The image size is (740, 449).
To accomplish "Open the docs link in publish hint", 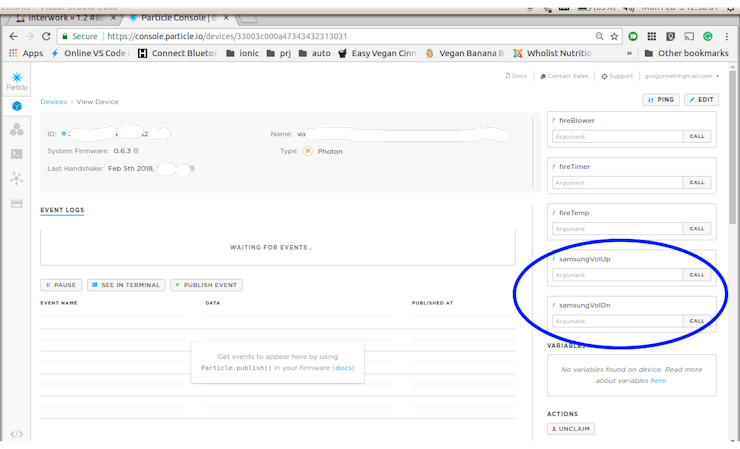I will coord(343,368).
